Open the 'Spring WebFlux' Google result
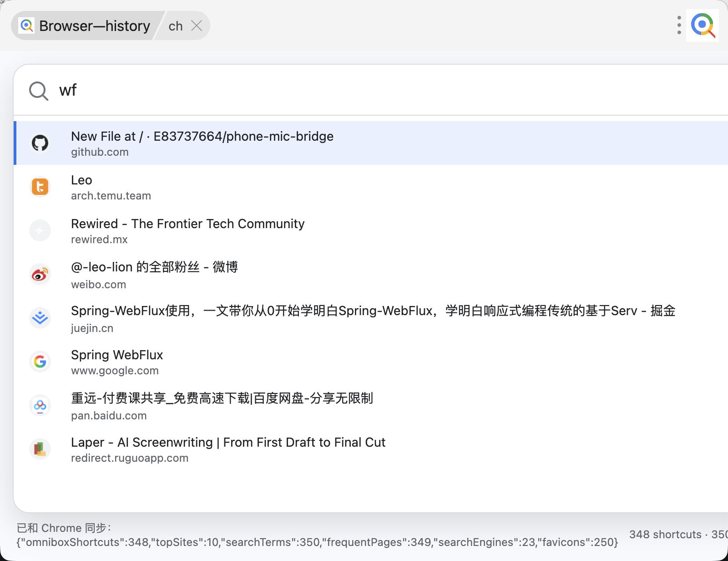Viewport: 728px width, 561px height. tap(371, 362)
